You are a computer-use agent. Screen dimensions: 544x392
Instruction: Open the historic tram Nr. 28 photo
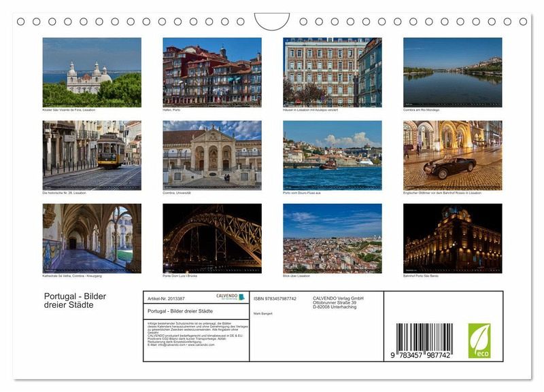click(92, 156)
